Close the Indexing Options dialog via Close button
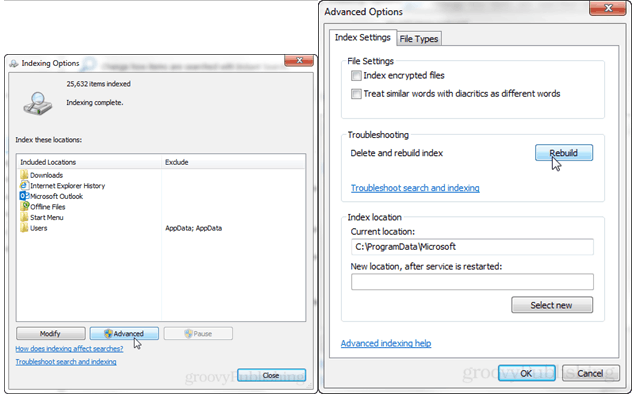Image resolution: width=633 pixels, height=396 pixels. (x=271, y=375)
